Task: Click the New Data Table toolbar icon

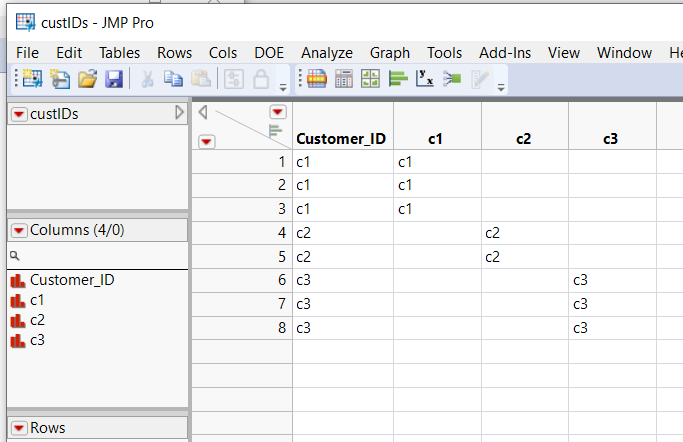Action: [x=32, y=79]
